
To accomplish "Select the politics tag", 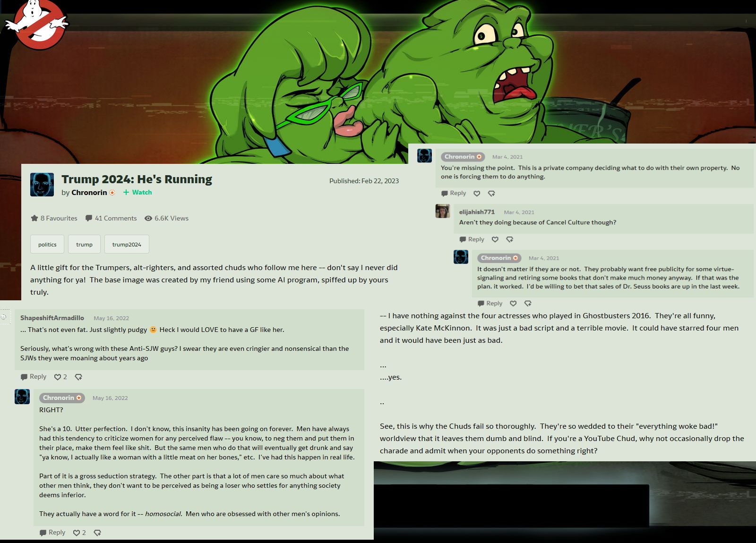I will (x=47, y=244).
